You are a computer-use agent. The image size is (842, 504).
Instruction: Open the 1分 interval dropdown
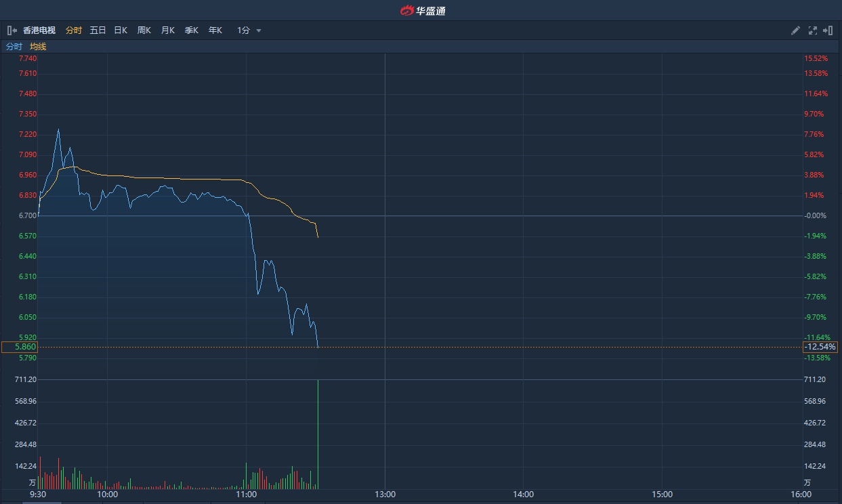coord(249,30)
